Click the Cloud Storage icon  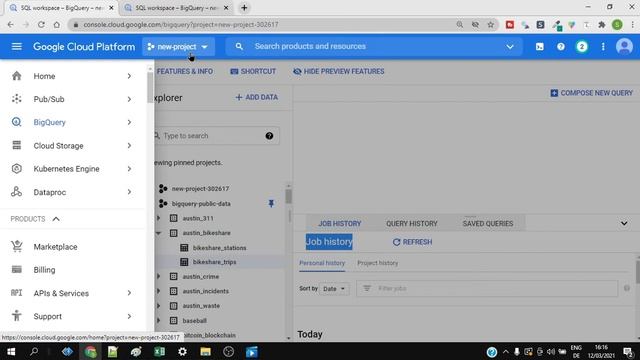17,145
